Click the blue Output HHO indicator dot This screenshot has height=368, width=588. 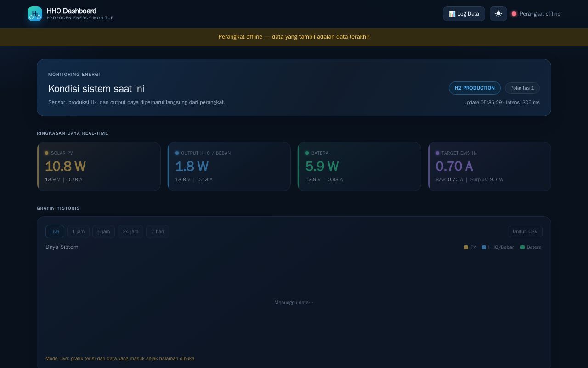[x=177, y=153]
